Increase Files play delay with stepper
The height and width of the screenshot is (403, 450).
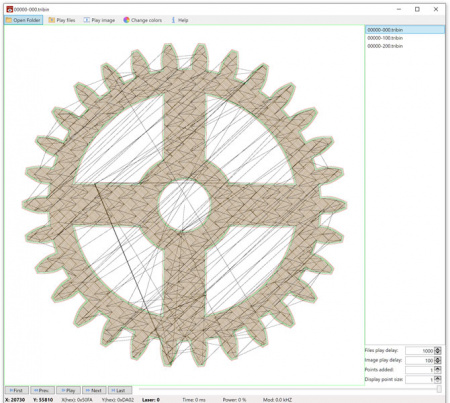(438, 349)
